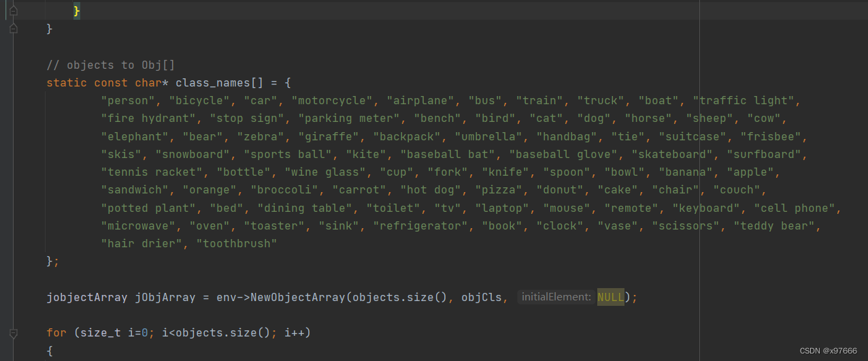Click the fold marker beside the highlighted yellow brace
Screen dimensions: 868x361
[13, 11]
